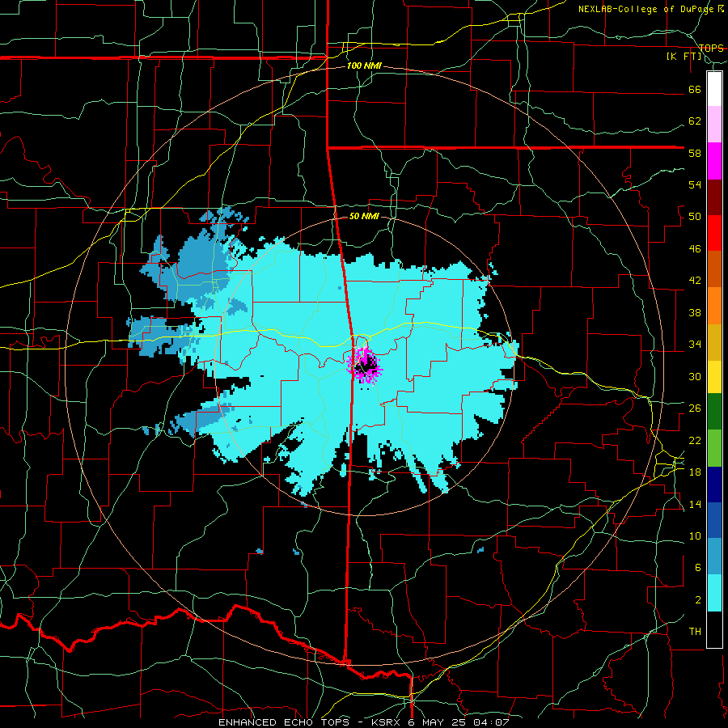Click the navy 22 kft legend swatch
Screen dimensions: 728x728
(714, 485)
